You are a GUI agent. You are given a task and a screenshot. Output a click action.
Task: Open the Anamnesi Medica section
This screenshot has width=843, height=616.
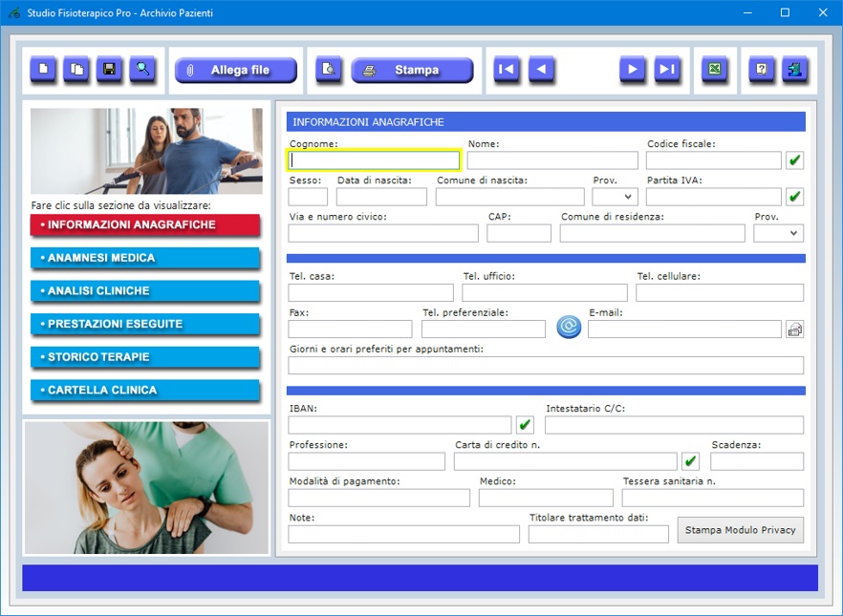pos(145,258)
